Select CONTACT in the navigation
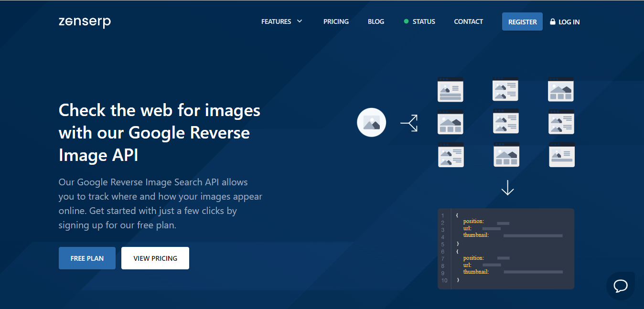Viewport: 644px width, 309px height. (x=468, y=21)
